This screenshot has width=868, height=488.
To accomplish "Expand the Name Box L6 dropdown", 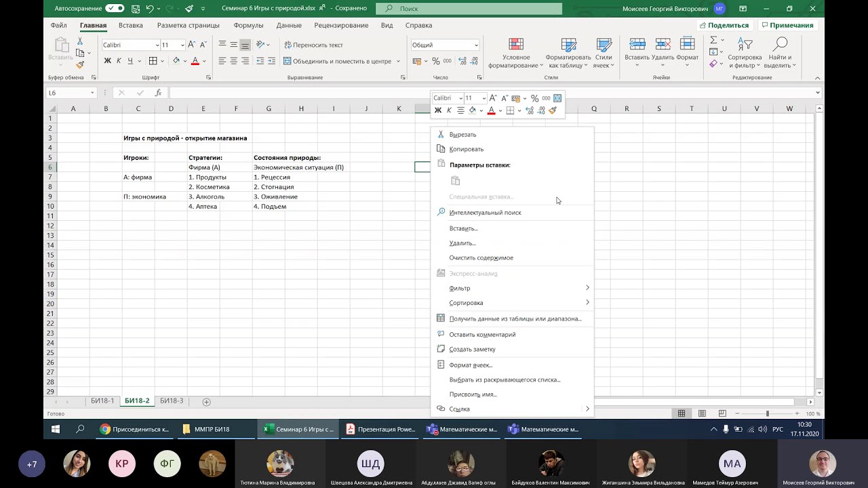I will tap(92, 93).
